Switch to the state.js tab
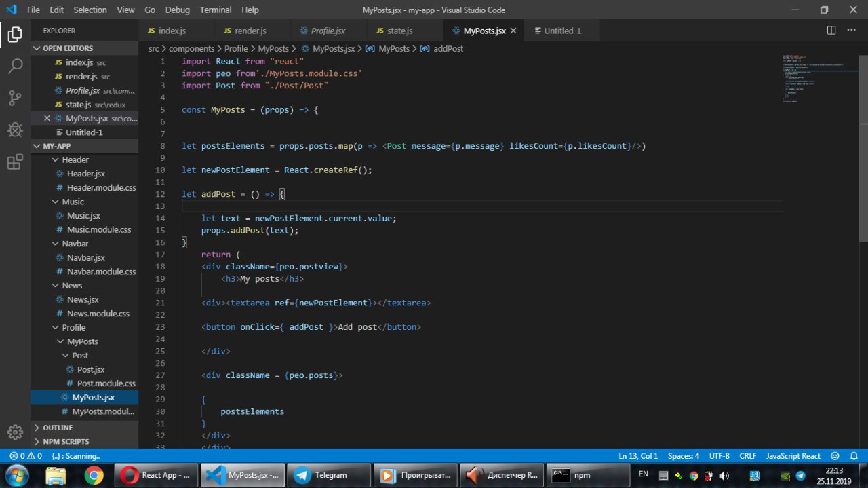 tap(399, 31)
